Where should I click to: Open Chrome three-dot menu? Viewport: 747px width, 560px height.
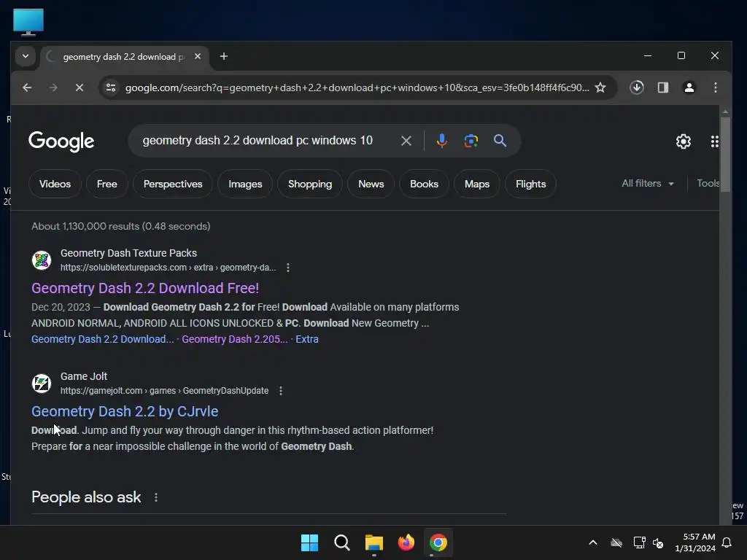(x=715, y=87)
